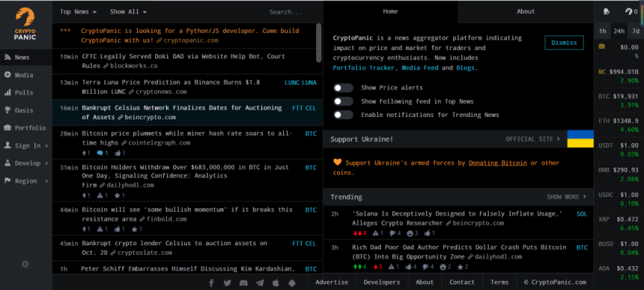644x290 pixels.
Task: Open Support Ukraine OFFICIAL SITE link
Action: pos(533,139)
